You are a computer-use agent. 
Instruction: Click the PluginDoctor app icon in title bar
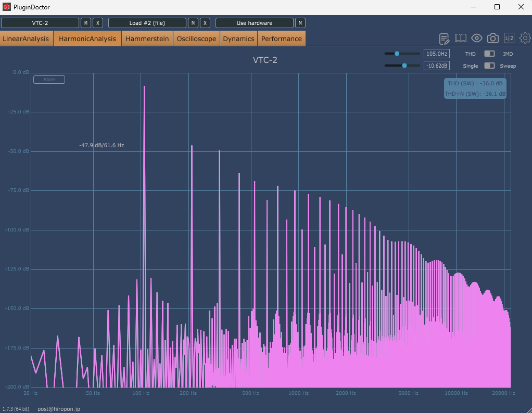(x=6, y=7)
